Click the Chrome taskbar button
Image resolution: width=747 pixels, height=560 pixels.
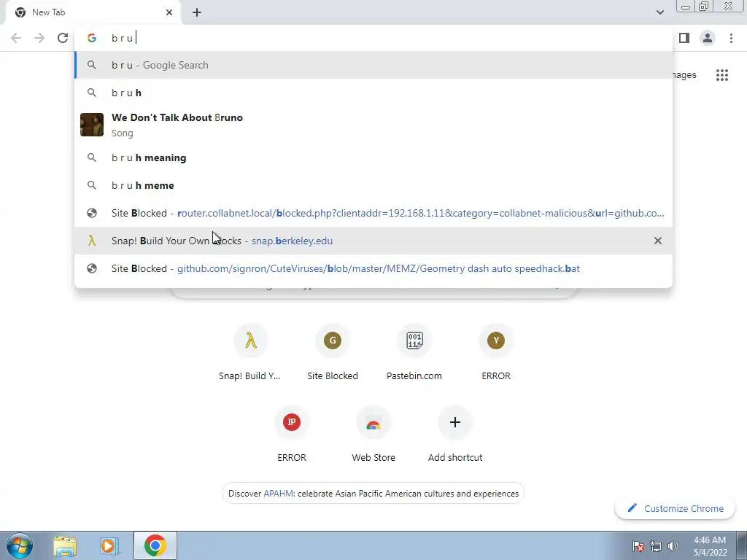pyautogui.click(x=155, y=545)
